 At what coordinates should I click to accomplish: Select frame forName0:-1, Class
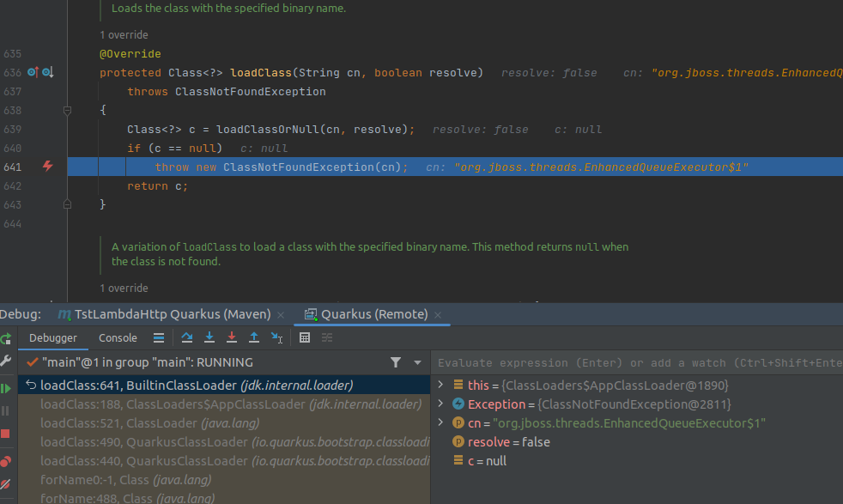[224, 480]
